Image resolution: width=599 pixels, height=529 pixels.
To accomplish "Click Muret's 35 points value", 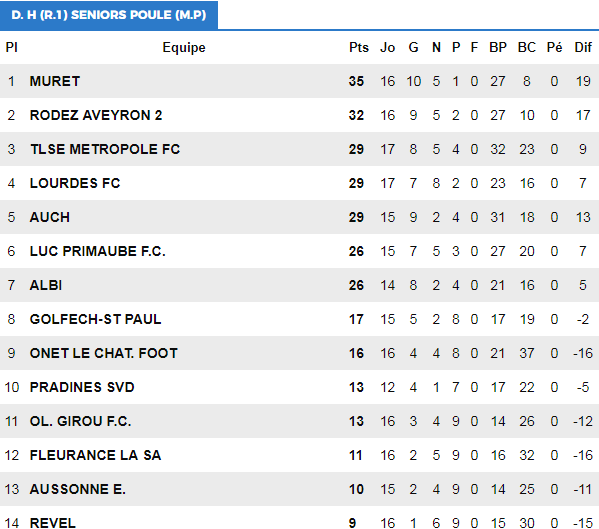I will pyautogui.click(x=356, y=81).
